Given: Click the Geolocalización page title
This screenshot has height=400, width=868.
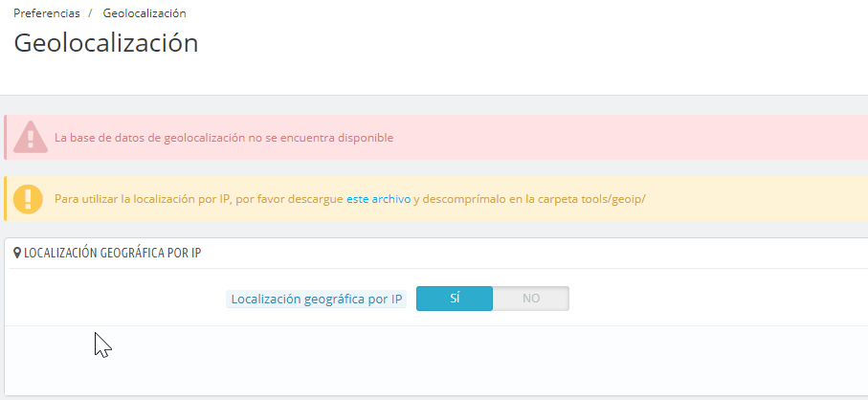Looking at the screenshot, I should [105, 43].
